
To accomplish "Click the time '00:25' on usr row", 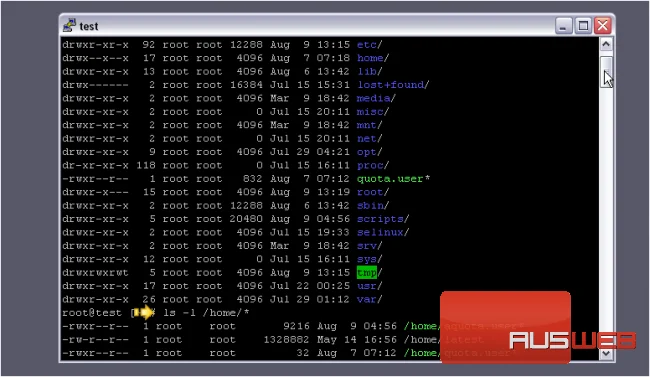I will tap(334, 286).
